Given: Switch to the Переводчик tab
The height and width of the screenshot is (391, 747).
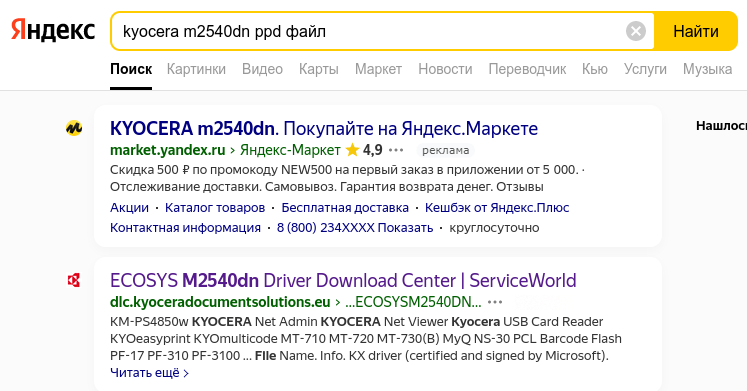Looking at the screenshot, I should click(x=527, y=69).
